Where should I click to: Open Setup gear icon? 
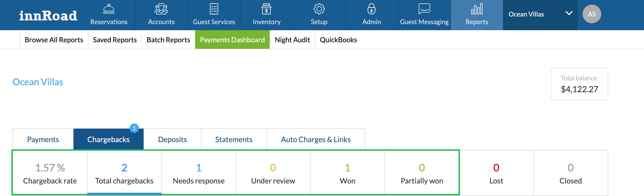319,9
